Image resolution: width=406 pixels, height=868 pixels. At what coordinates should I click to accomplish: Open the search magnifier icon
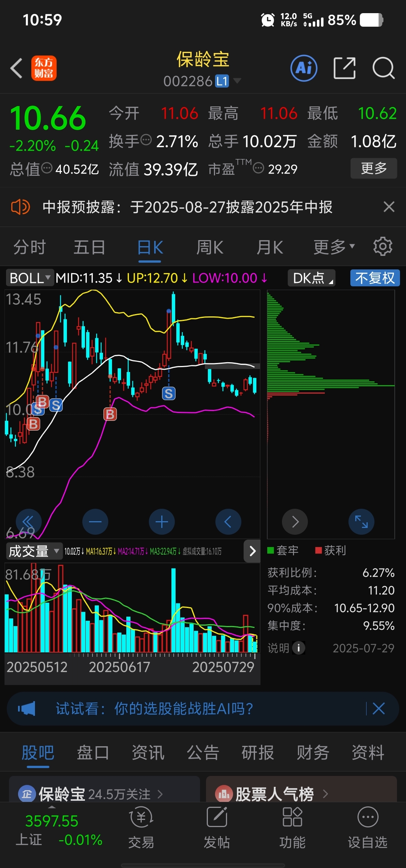click(383, 68)
